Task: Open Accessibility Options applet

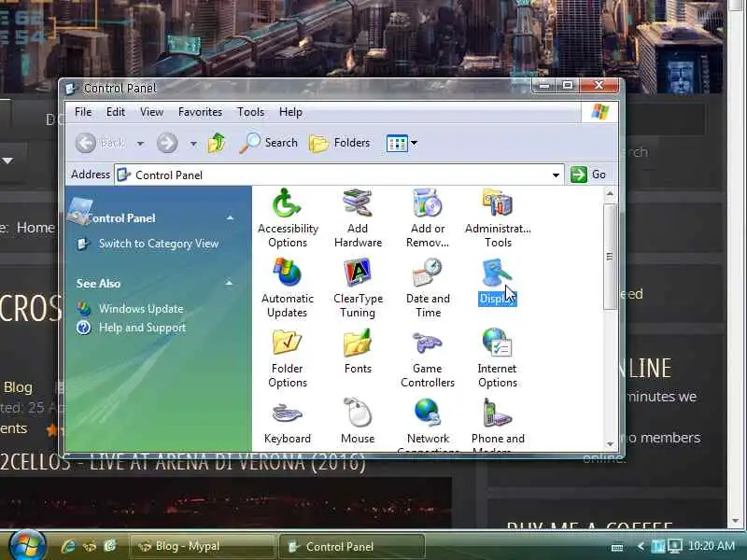Action: tap(288, 218)
